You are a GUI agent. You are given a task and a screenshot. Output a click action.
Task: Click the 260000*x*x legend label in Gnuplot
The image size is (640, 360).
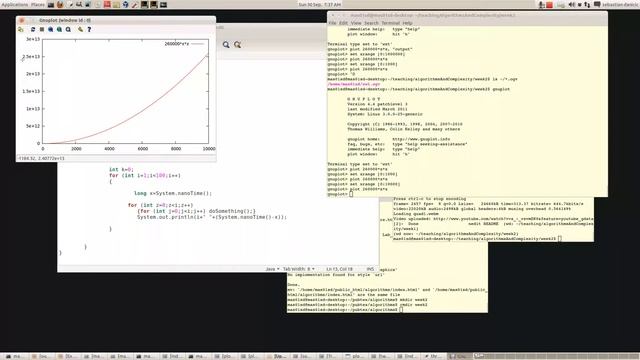click(x=176, y=44)
